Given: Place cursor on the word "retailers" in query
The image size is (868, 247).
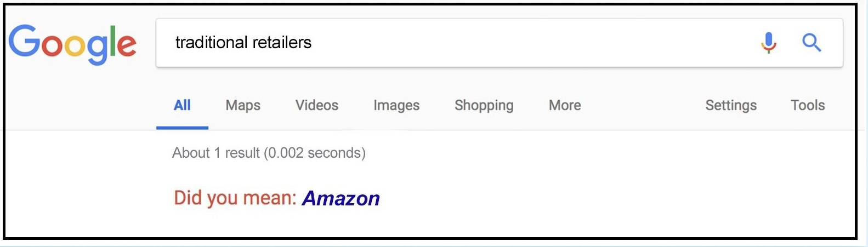Looking at the screenshot, I should click(x=282, y=43).
